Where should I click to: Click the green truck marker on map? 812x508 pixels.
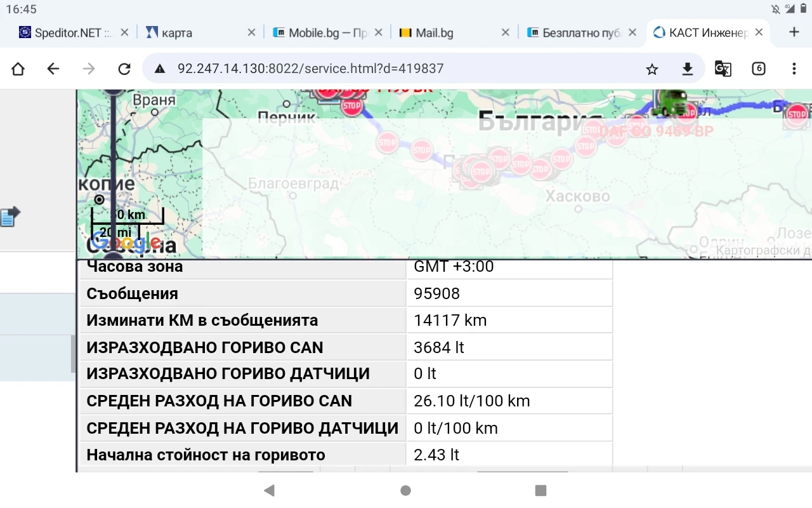(671, 103)
